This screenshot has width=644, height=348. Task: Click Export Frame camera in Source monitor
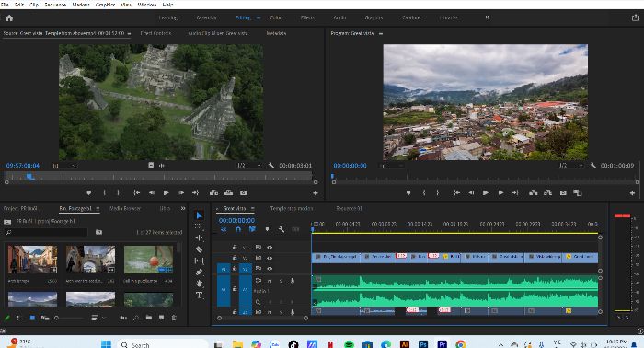click(243, 192)
